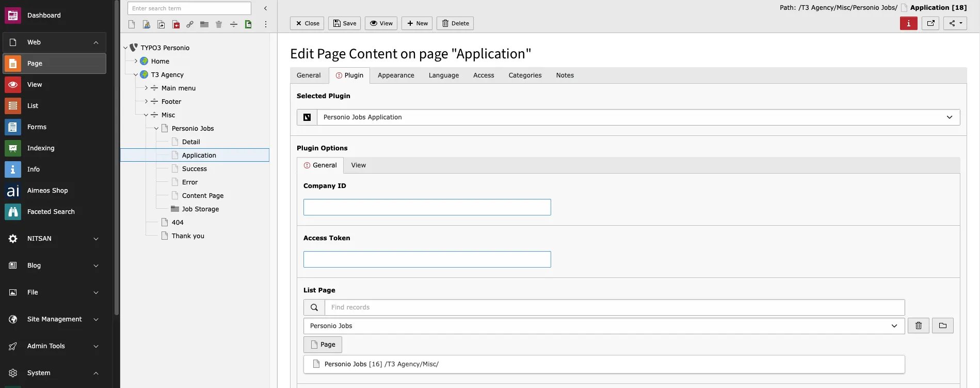
Task: Click the Link page icon in tree toolbar
Action: point(190,24)
